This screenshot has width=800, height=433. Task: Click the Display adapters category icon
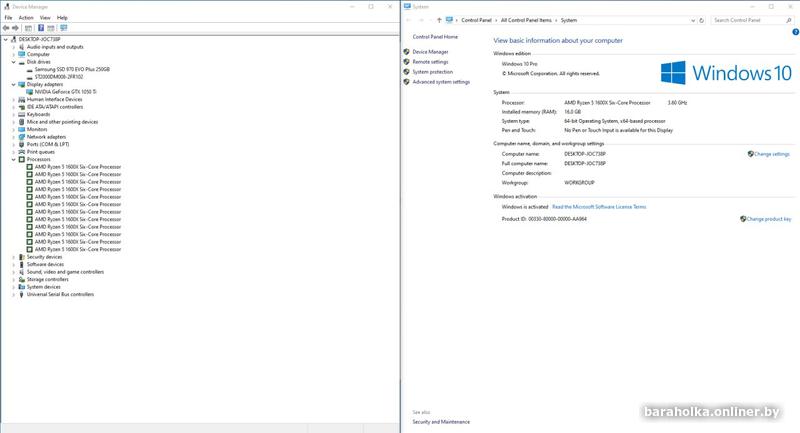(x=21, y=84)
